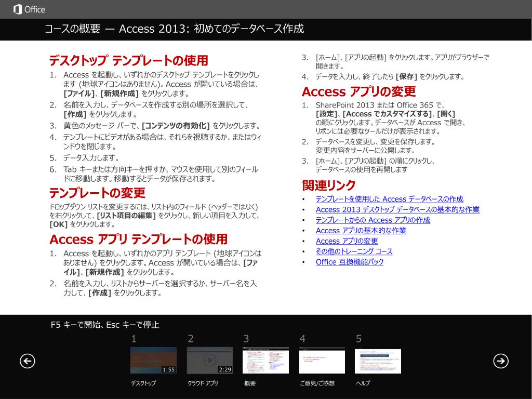Screen dimensions: 532x399
Task: Click step text データ入力します。
Action: 91,158
